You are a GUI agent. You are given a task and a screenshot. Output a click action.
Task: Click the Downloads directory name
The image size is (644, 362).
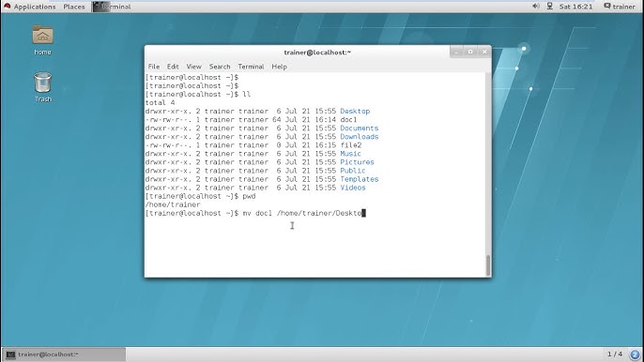click(x=360, y=137)
